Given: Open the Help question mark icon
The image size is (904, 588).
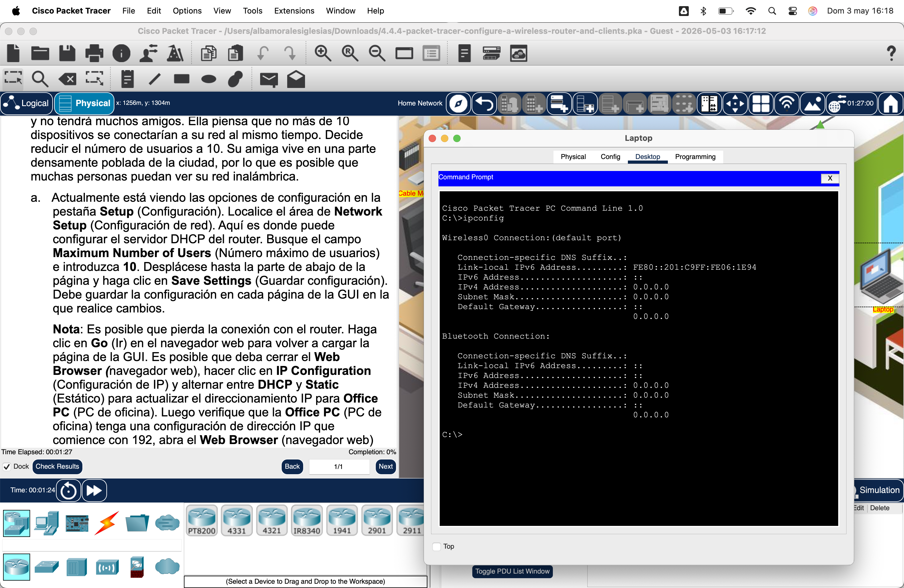Looking at the screenshot, I should (x=891, y=53).
